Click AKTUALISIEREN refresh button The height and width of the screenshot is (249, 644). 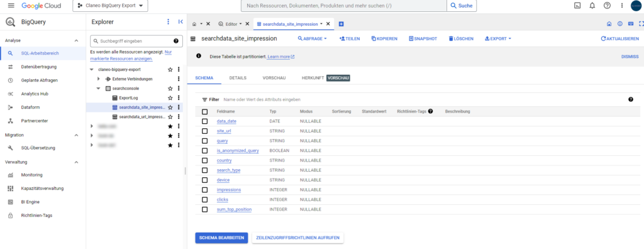[619, 38]
